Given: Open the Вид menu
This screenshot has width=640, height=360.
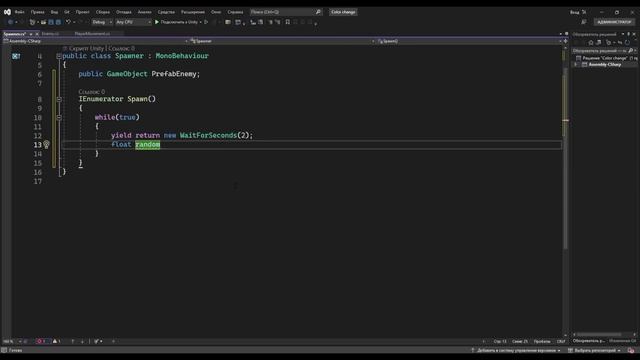Looking at the screenshot, I should coord(54,12).
